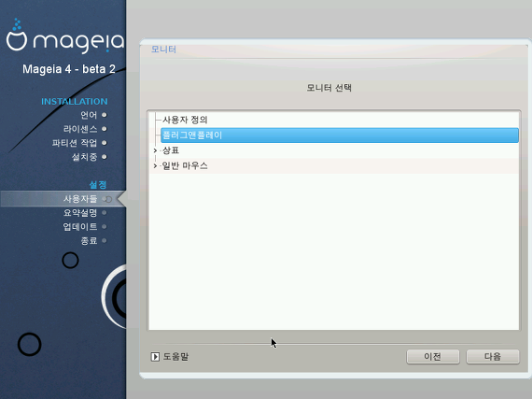Click the Mageia logo
Screen dimensions: 532x399
[65, 36]
